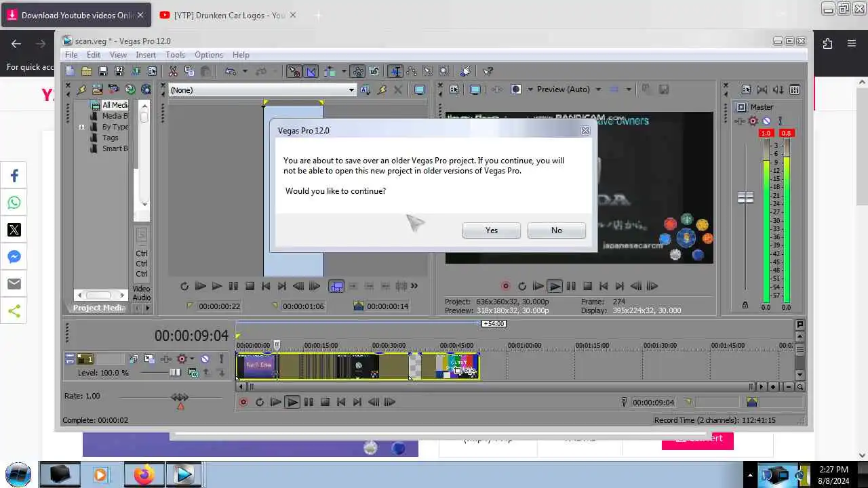The height and width of the screenshot is (488, 868).
Task: Click the Project Video Properties icon in preview
Action: pyautogui.click(x=454, y=89)
